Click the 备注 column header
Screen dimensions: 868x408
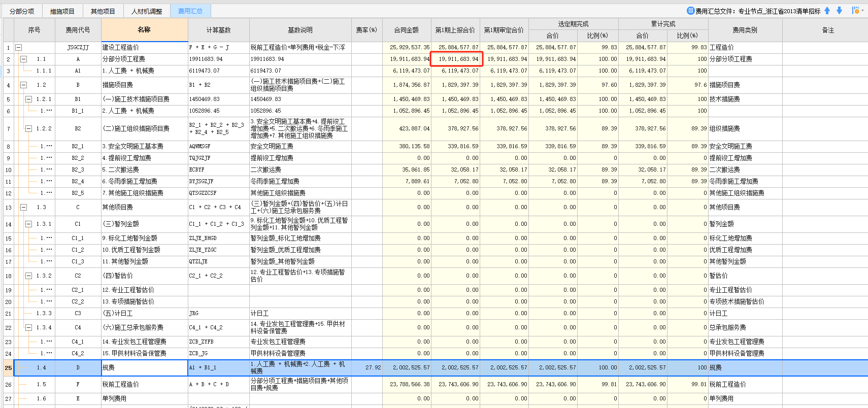click(828, 30)
